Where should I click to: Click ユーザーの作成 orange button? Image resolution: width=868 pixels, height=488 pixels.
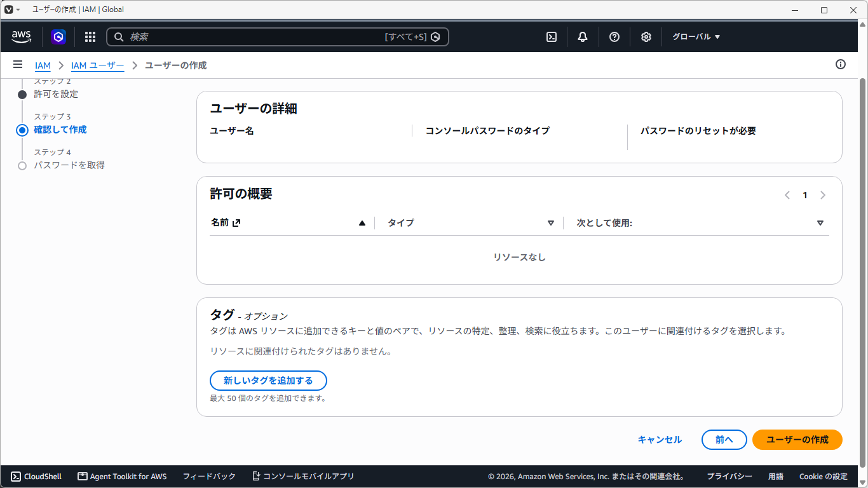coord(797,440)
